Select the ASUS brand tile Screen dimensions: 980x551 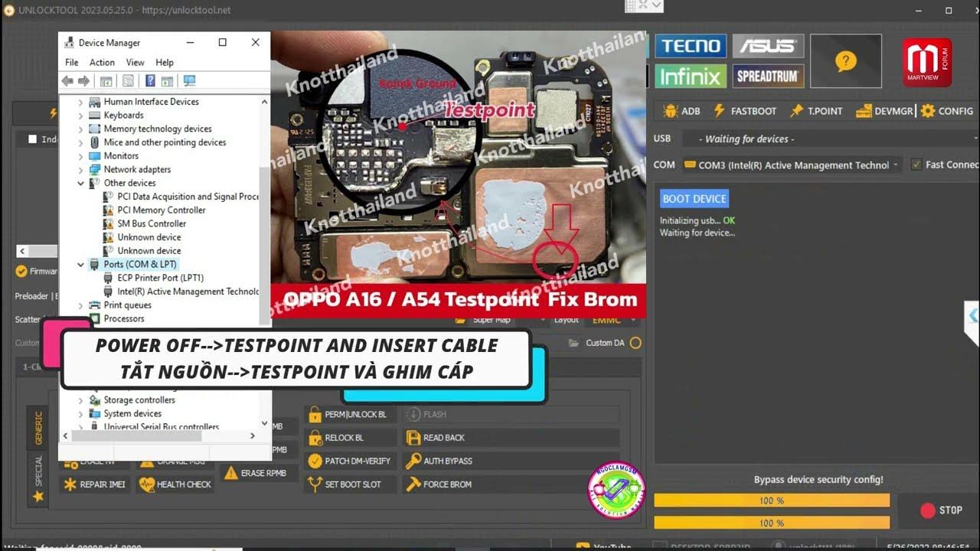click(x=768, y=46)
